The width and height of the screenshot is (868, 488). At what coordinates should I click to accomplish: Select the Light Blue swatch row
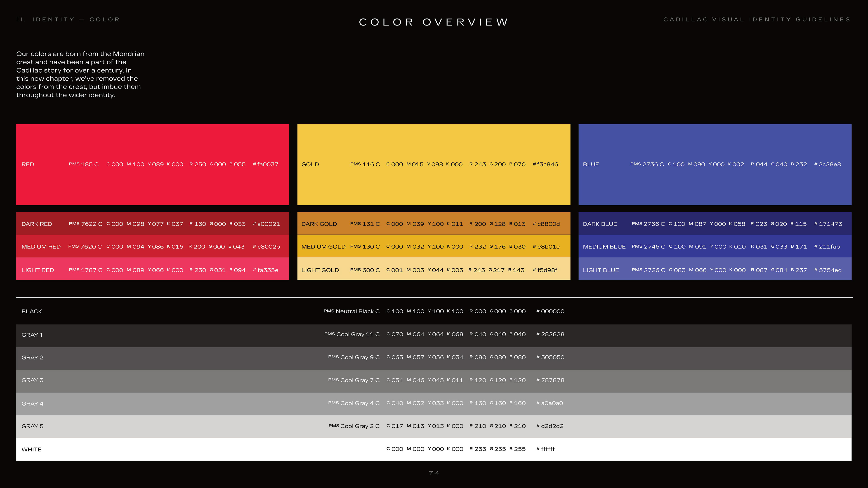click(715, 270)
